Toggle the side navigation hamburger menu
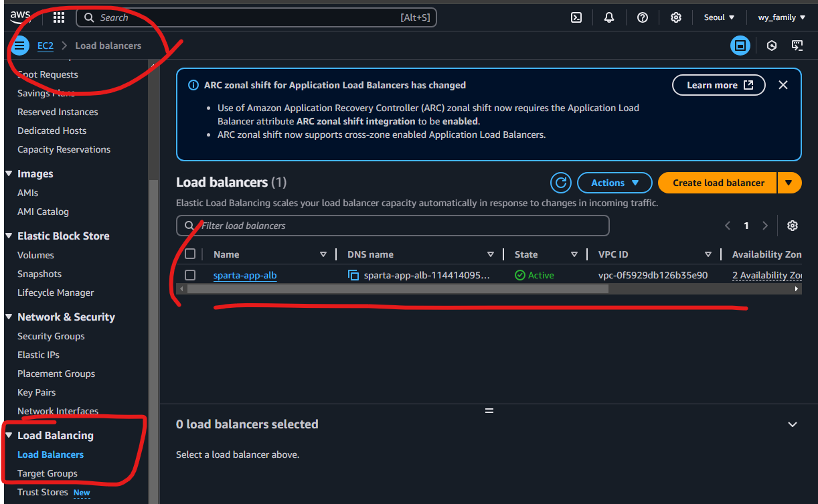818x504 pixels. (x=19, y=46)
